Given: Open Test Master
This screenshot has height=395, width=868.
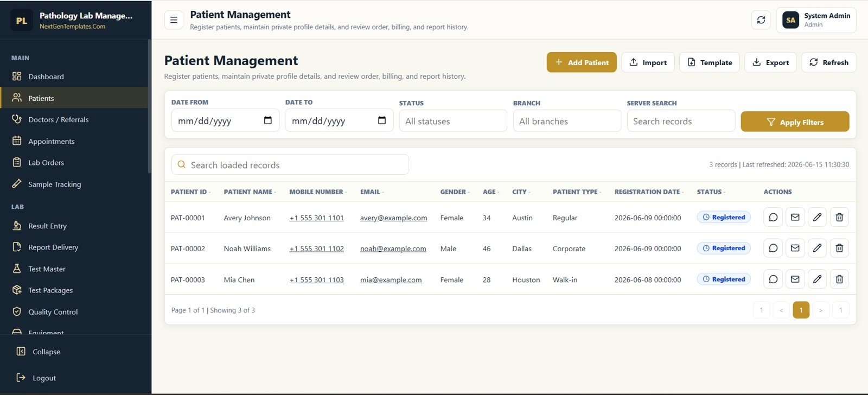Looking at the screenshot, I should [x=74, y=269].
